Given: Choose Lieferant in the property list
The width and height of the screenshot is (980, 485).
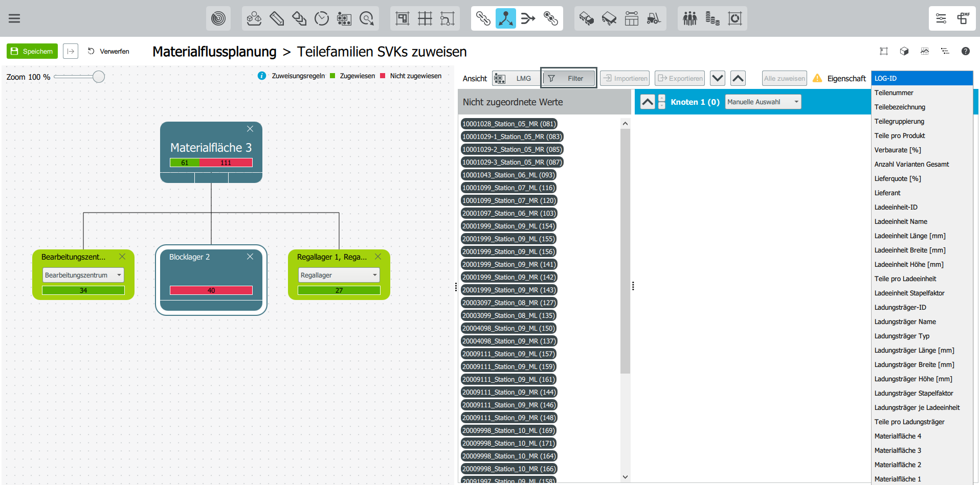Looking at the screenshot, I should pyautogui.click(x=887, y=193).
